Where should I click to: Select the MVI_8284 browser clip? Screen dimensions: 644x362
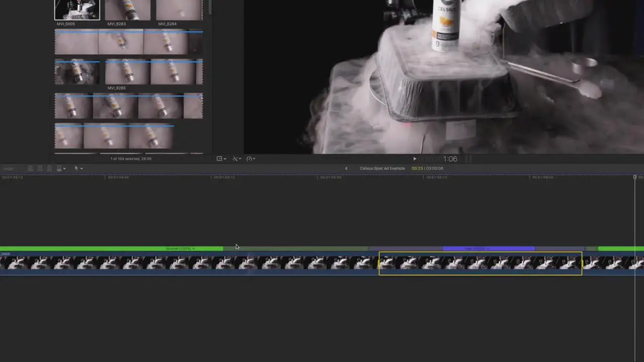pos(179,10)
